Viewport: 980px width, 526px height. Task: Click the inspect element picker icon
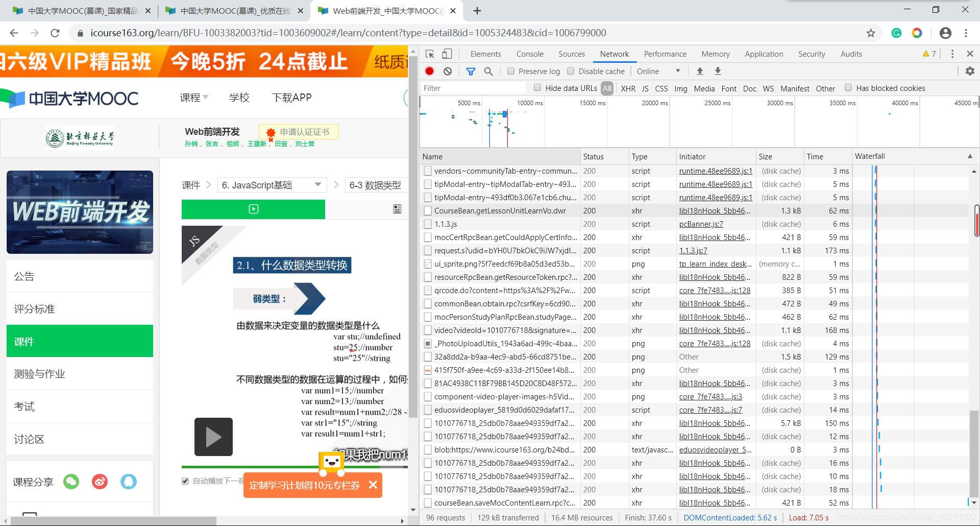(430, 54)
